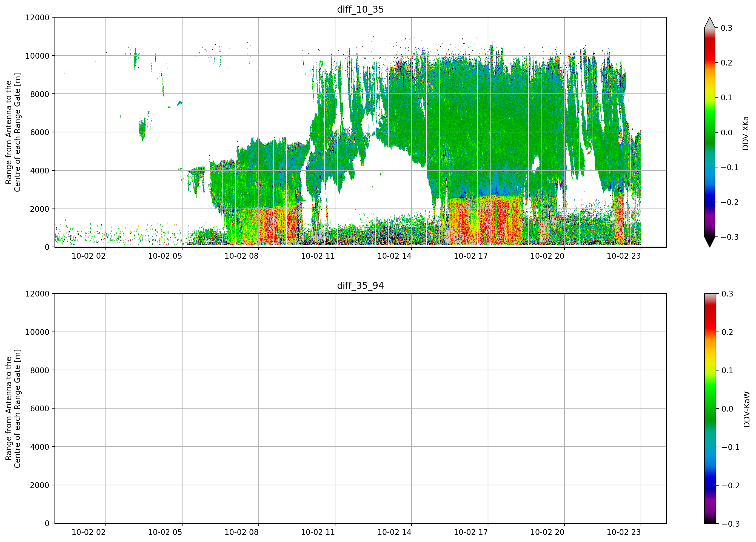Click the diff_10_35 plot title
Viewport: 756px width, 542px height.
[360, 9]
